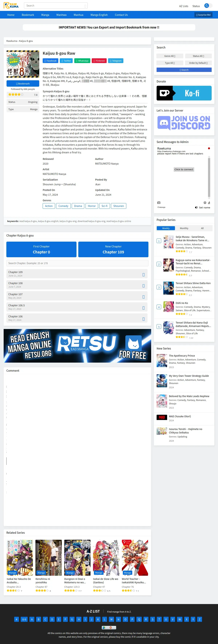Click the blue Search filter button

[184, 70]
